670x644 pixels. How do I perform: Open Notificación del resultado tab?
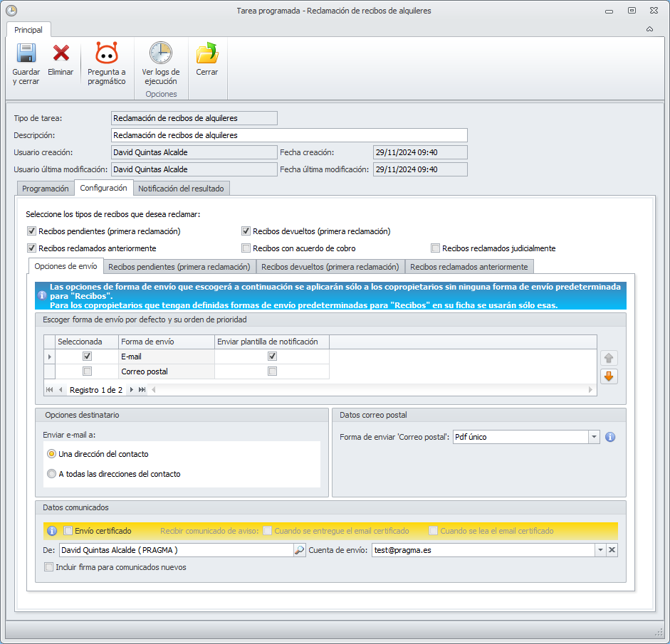pyautogui.click(x=181, y=189)
